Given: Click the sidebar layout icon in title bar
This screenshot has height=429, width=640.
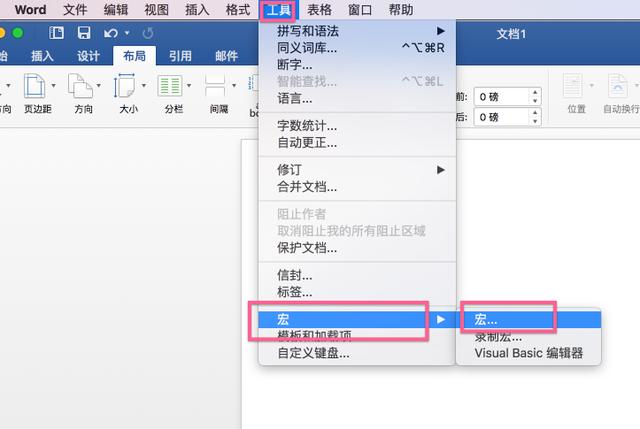Looking at the screenshot, I should click(x=56, y=33).
